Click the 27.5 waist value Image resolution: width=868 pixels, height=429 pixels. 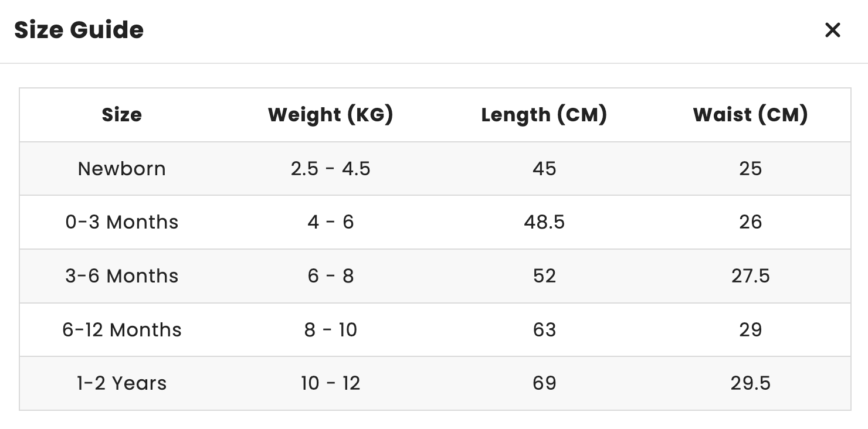click(750, 276)
